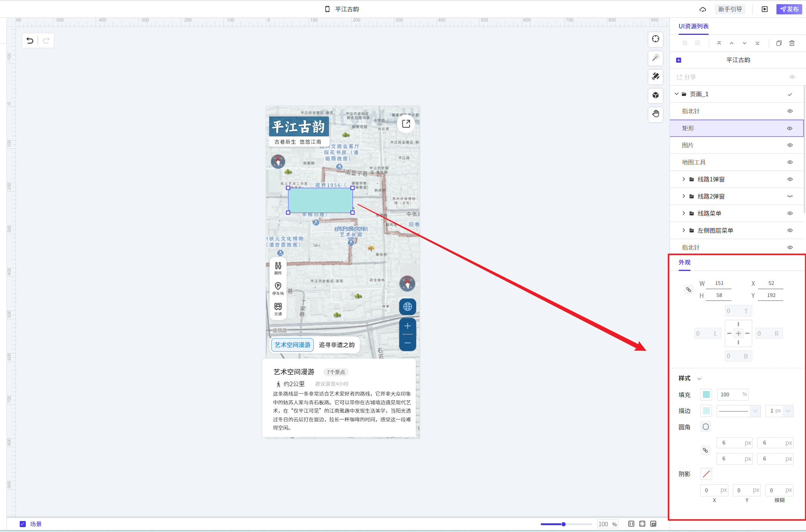Select the 追寻非遗之韵 route tab
The width and height of the screenshot is (806, 532).
click(x=336, y=345)
